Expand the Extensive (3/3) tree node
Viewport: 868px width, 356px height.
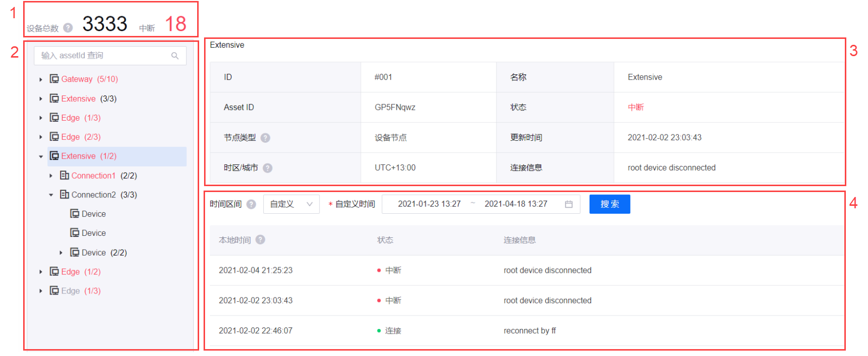coord(41,99)
